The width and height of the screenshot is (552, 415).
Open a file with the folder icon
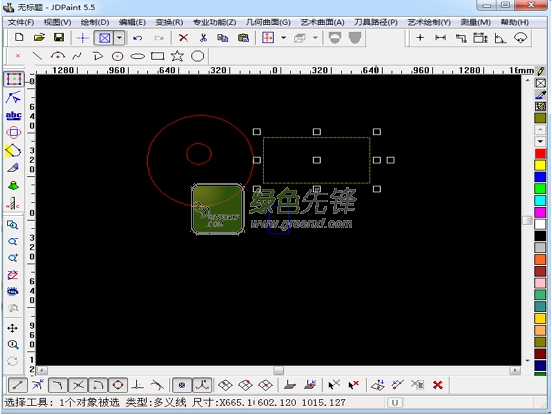tap(39, 37)
